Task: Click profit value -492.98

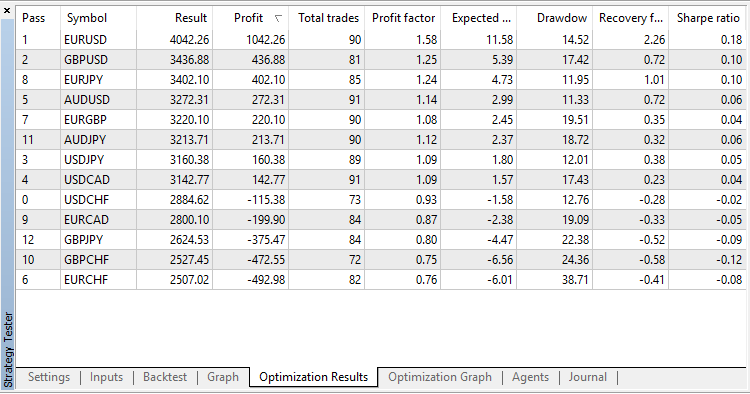Action: click(265, 280)
